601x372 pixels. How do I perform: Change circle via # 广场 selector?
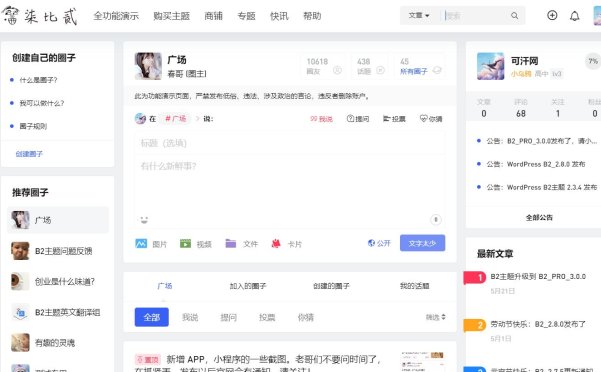176,118
